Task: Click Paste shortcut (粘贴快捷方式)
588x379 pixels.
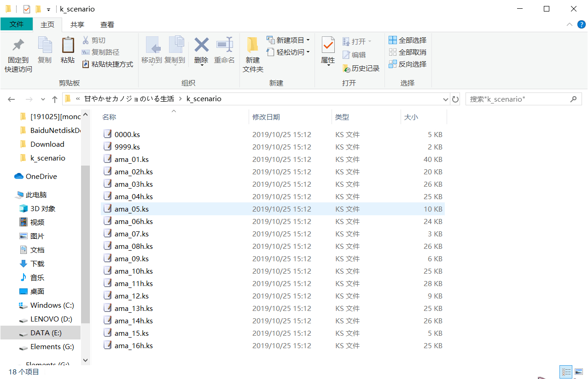Action: point(107,64)
